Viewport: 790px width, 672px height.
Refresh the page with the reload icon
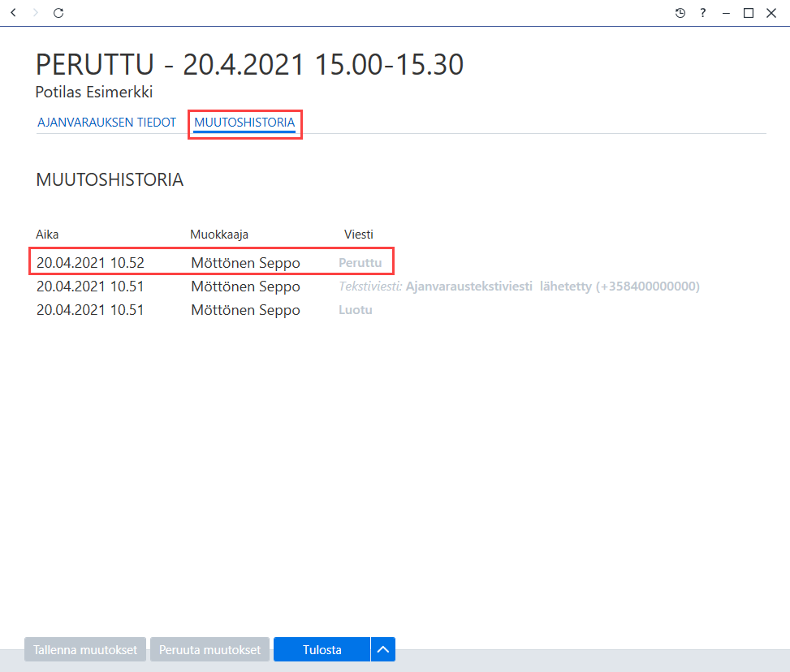[58, 13]
